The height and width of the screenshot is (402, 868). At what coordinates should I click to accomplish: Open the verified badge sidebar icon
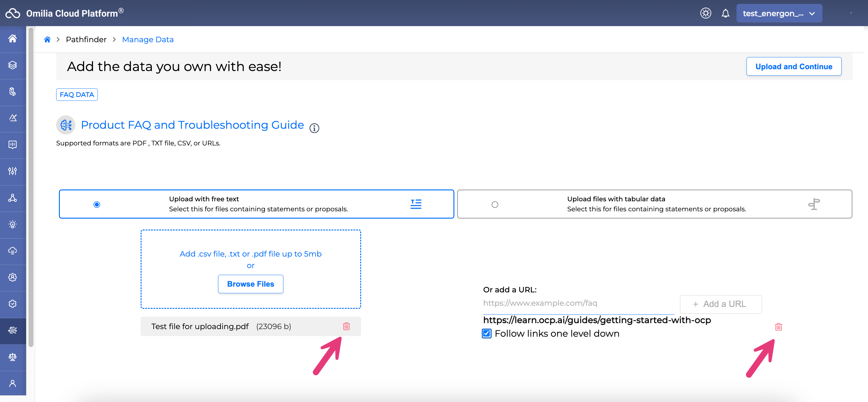point(12,304)
